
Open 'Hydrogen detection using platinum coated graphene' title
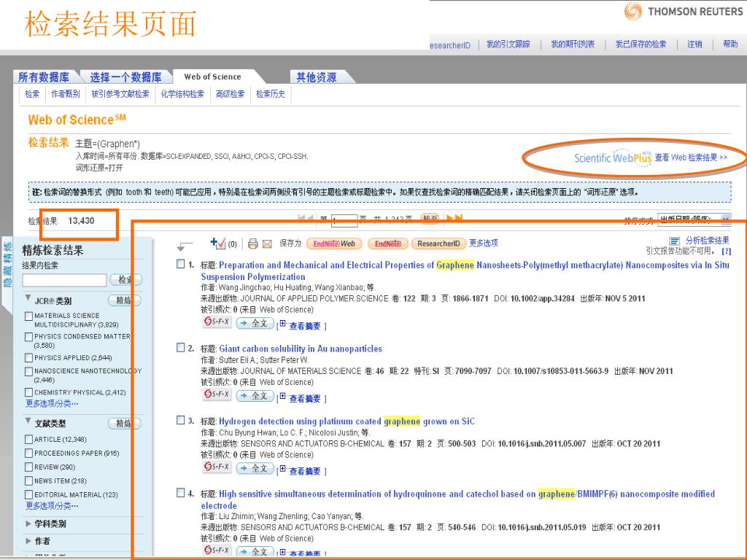click(347, 421)
